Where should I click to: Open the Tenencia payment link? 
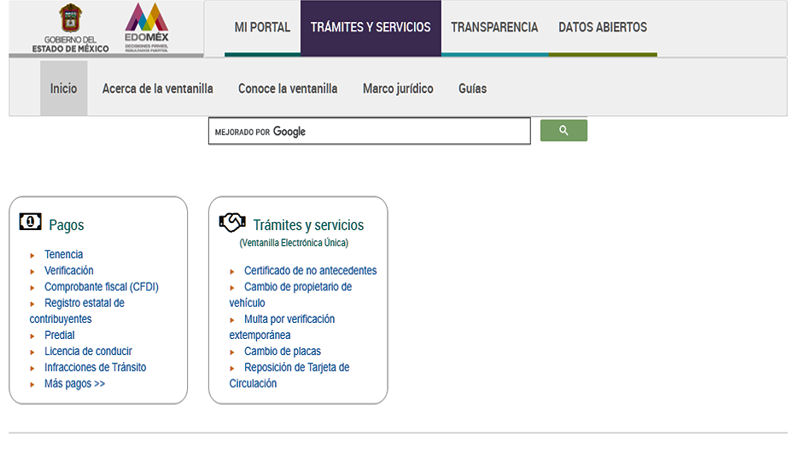63,254
